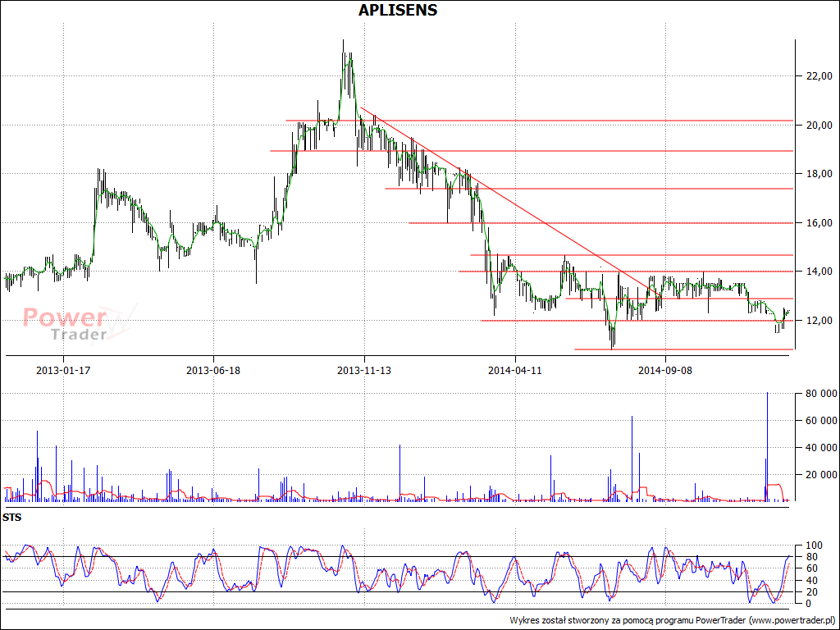Select the 2013-01-17 date label

(x=62, y=370)
